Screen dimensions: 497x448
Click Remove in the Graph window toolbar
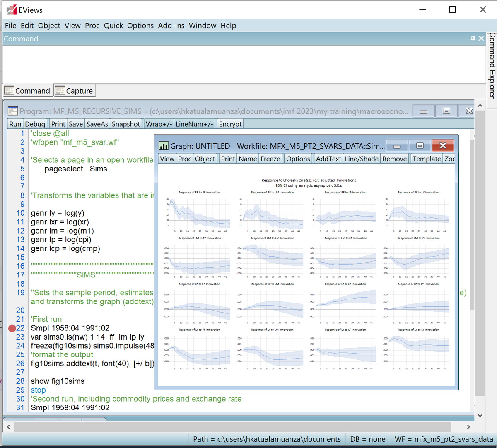(395, 159)
